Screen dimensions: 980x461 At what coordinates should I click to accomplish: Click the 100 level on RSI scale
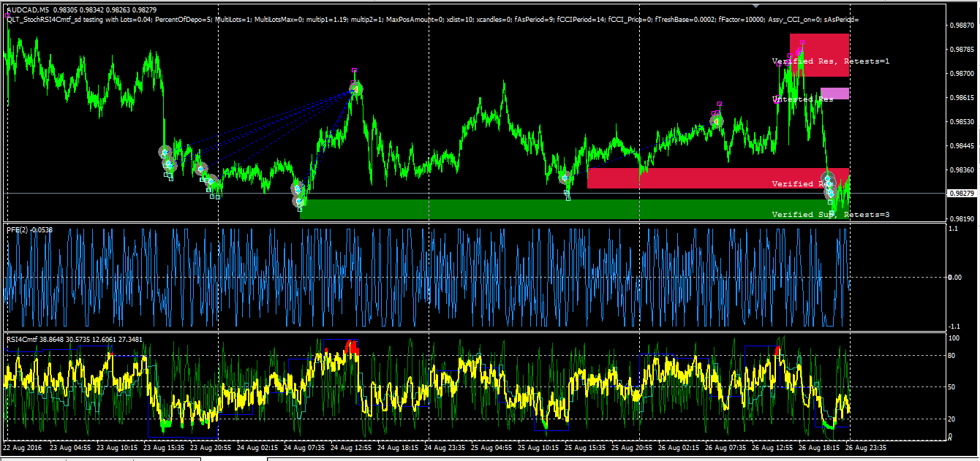pos(953,339)
